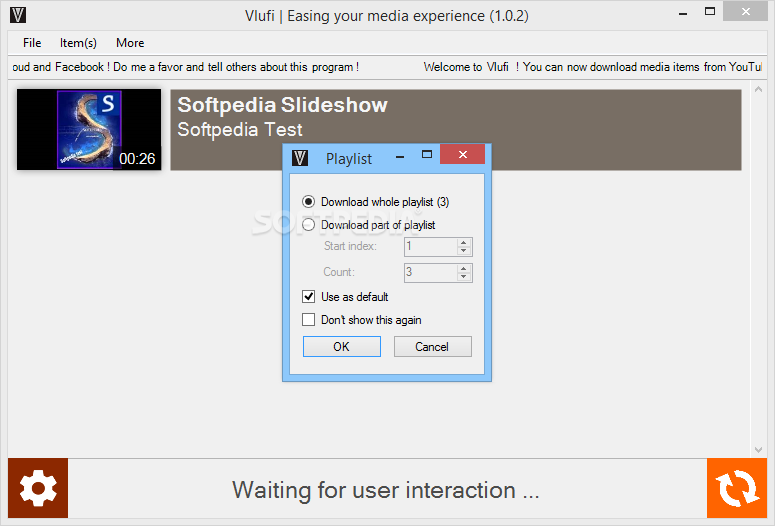Image resolution: width=775 pixels, height=526 pixels.
Task: Increase Start index with up arrow
Action: [464, 243]
